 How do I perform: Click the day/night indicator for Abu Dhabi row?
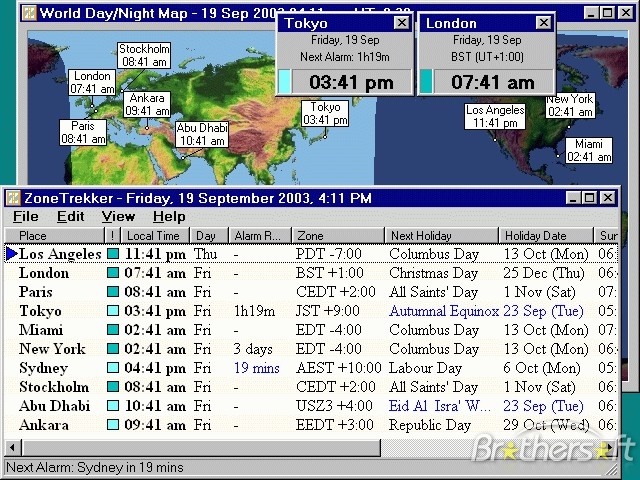[113, 406]
